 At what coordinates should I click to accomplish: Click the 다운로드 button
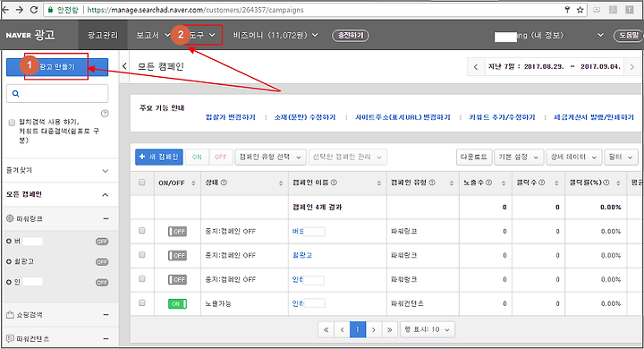coord(473,157)
